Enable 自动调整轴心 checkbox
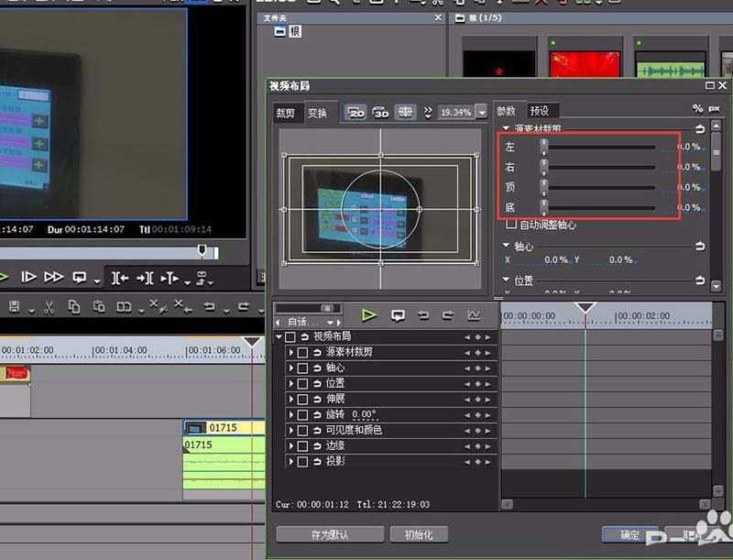This screenshot has width=733, height=560. pos(511,225)
